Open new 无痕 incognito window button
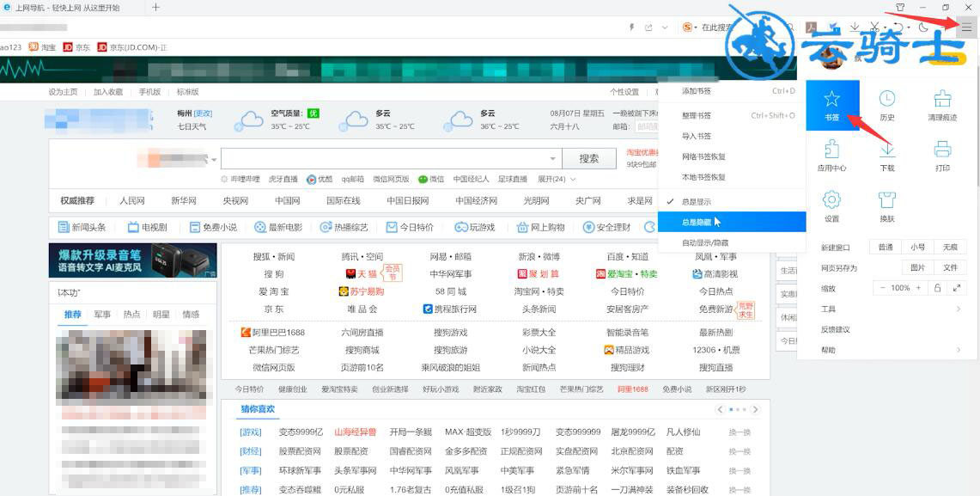Screen dimensions: 980x496 tap(950, 247)
